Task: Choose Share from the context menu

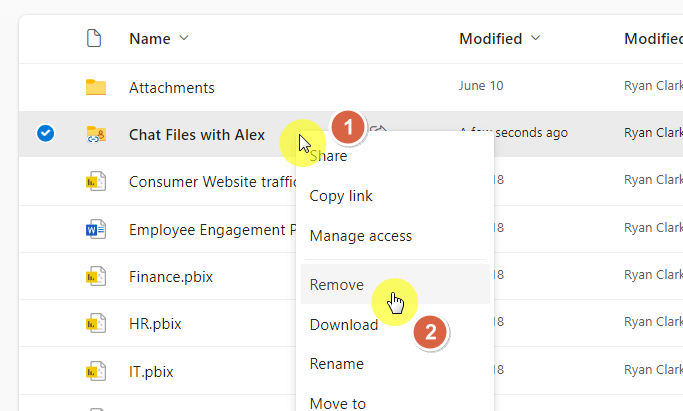Action: point(328,156)
